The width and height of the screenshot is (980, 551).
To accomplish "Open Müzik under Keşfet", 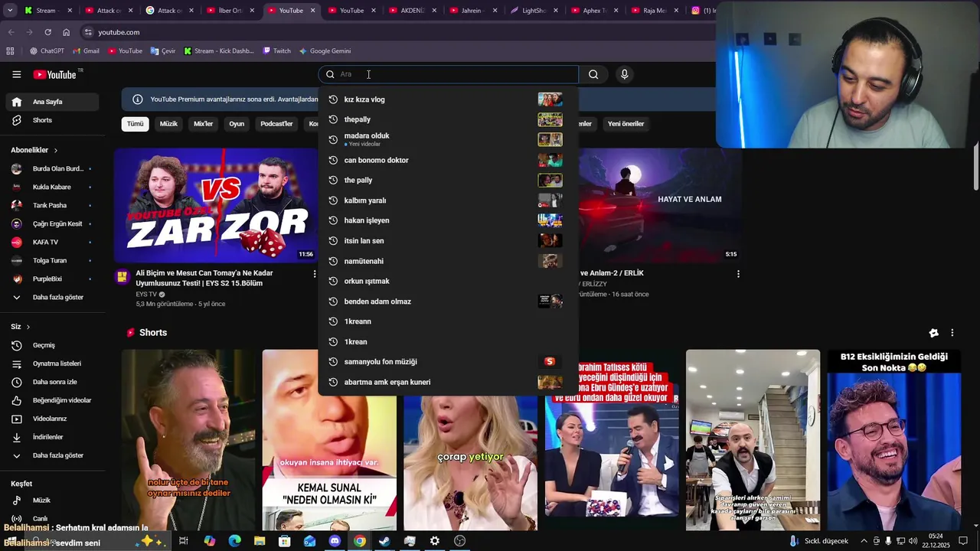I will coord(51,500).
